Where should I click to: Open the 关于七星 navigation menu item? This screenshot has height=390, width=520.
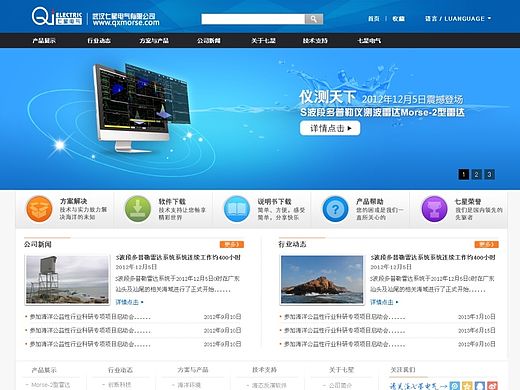[263, 41]
